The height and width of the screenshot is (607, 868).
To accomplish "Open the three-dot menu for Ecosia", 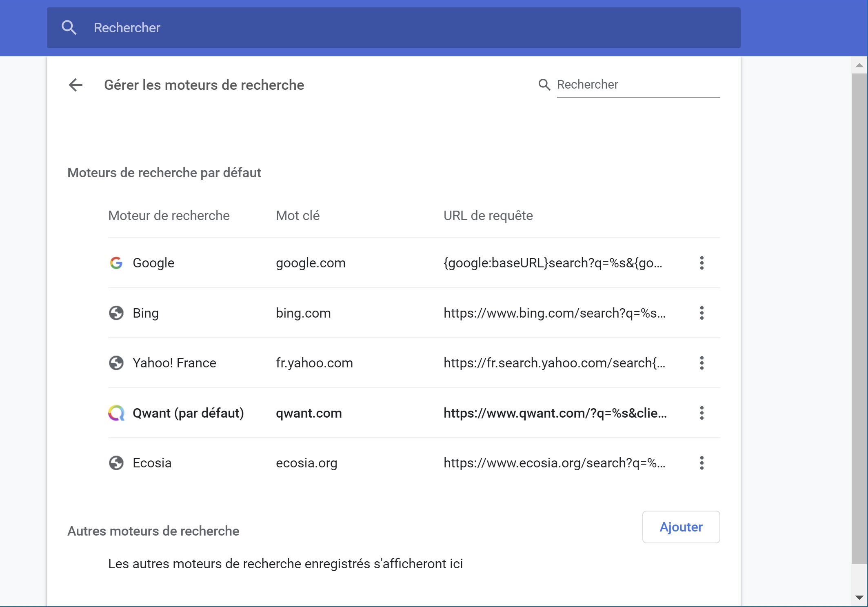I will click(702, 463).
